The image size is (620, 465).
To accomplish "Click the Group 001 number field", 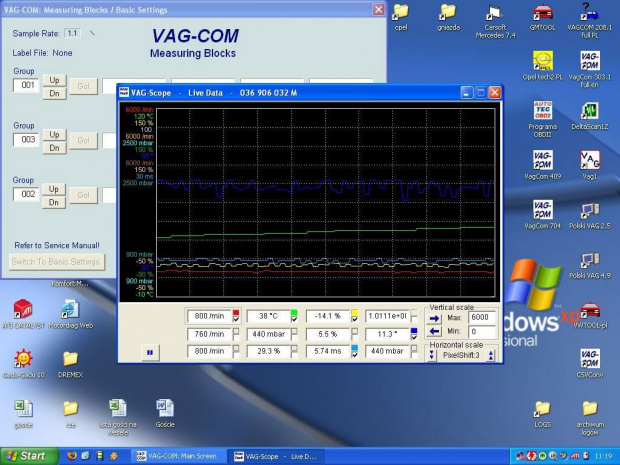I will 26,85.
